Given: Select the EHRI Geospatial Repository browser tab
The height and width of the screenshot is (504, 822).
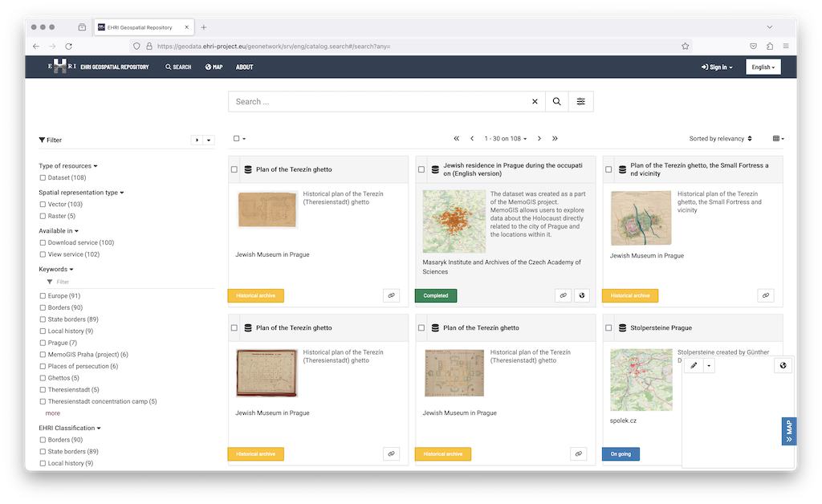Looking at the screenshot, I should point(144,27).
